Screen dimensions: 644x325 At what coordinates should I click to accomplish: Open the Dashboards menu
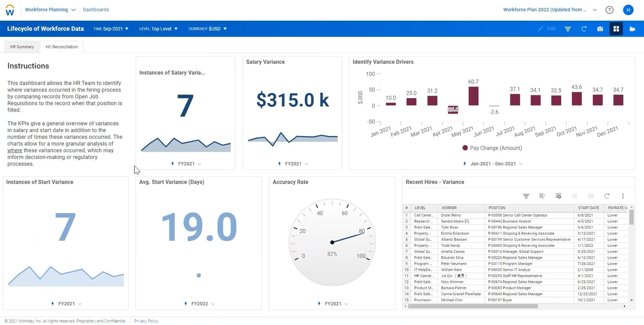[96, 9]
